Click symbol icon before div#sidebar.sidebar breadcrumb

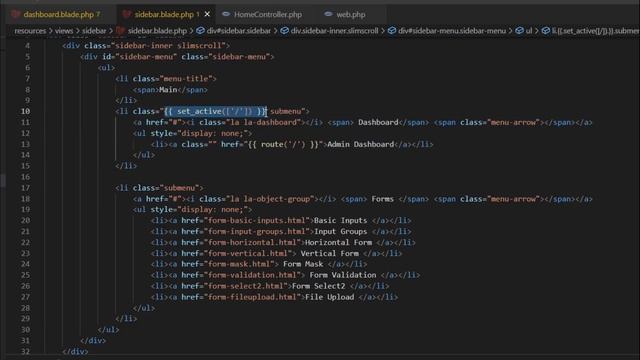coord(200,31)
